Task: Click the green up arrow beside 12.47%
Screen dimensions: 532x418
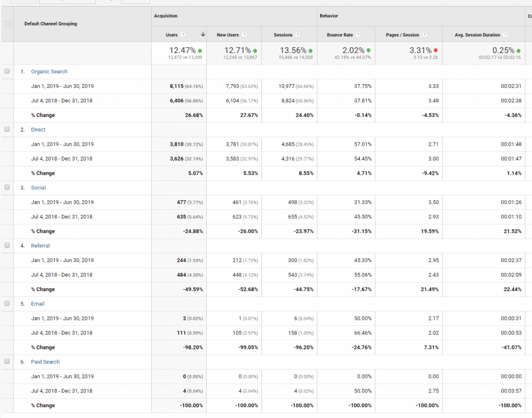Action: 200,50
